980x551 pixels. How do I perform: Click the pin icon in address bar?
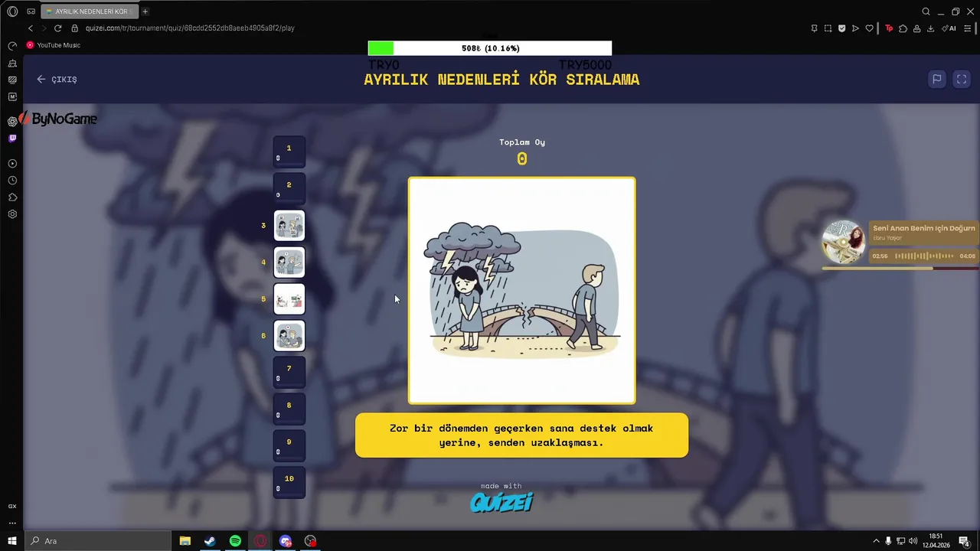(814, 28)
